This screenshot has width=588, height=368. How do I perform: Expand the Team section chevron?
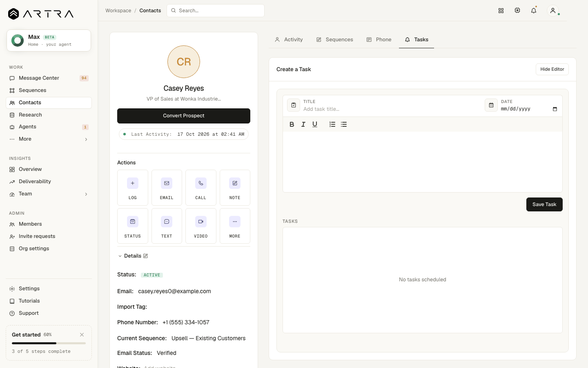point(86,194)
